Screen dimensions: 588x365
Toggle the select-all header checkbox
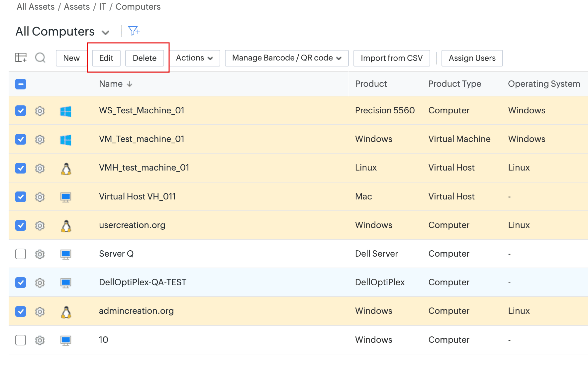pos(21,84)
